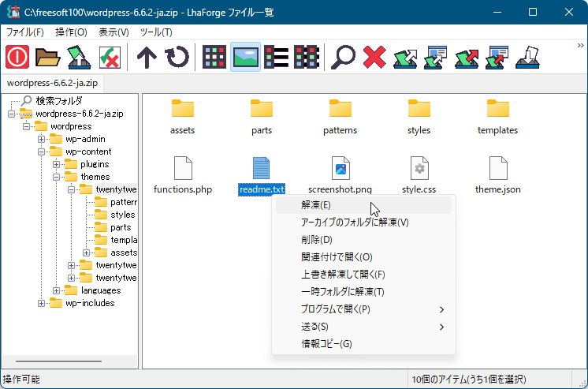Switch to small icon grid view
The image size is (588, 389).
[x=214, y=57]
